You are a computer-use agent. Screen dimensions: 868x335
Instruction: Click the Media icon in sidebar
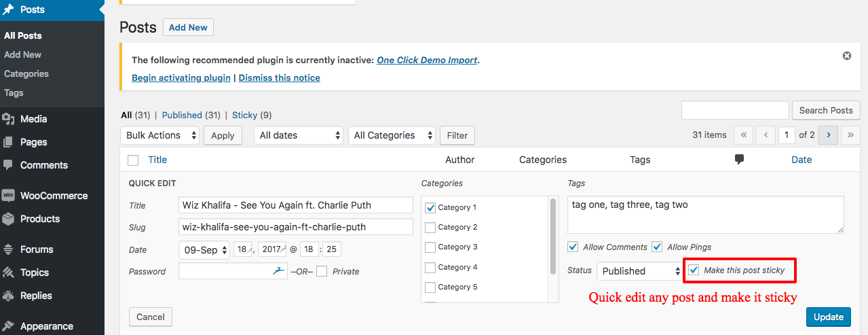click(8, 119)
